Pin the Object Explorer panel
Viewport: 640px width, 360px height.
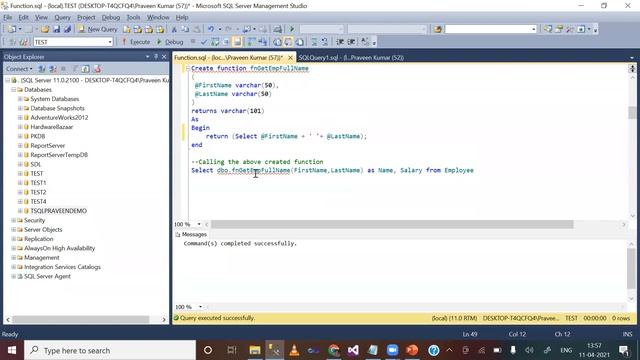156,57
